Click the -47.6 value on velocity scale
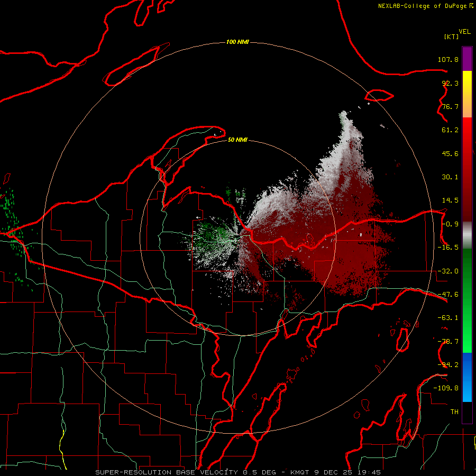Viewport: 476px width, 476px height. 448,295
